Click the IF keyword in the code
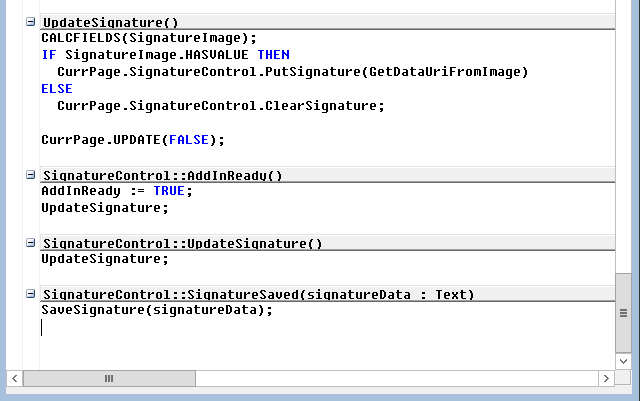 pos(48,54)
